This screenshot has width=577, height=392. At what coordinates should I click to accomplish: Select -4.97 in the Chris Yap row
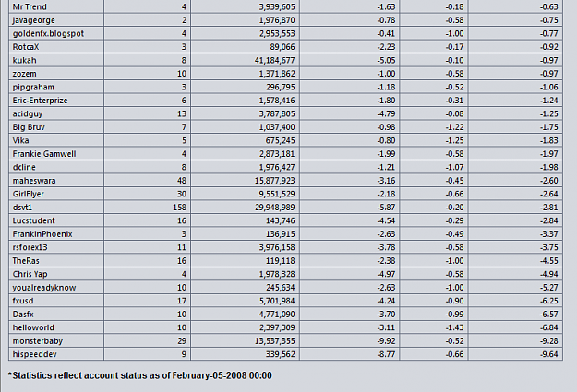(387, 274)
